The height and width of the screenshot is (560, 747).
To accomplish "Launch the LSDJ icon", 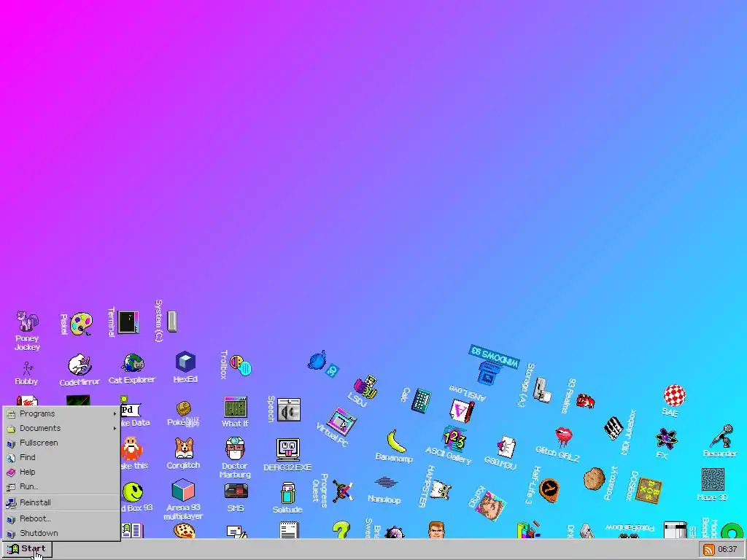I will (x=366, y=386).
